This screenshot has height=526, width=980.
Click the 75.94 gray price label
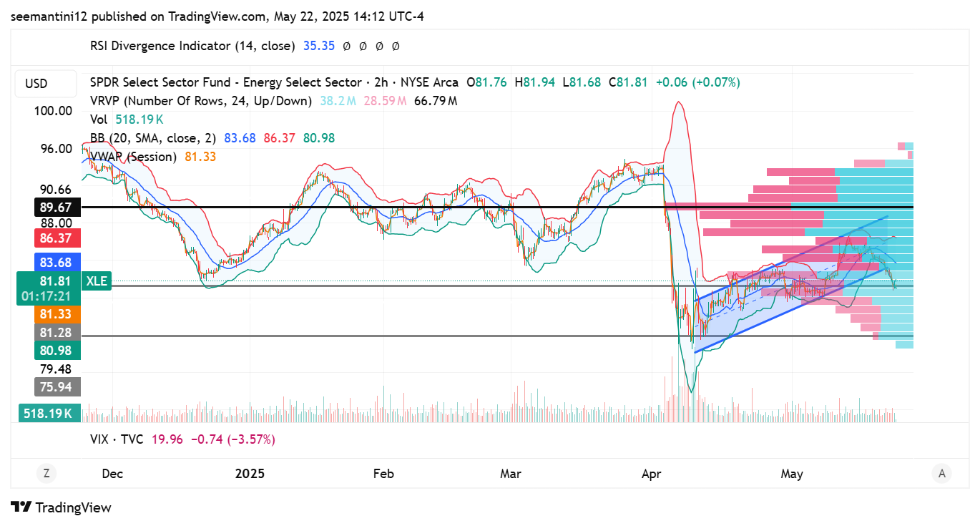pyautogui.click(x=57, y=387)
